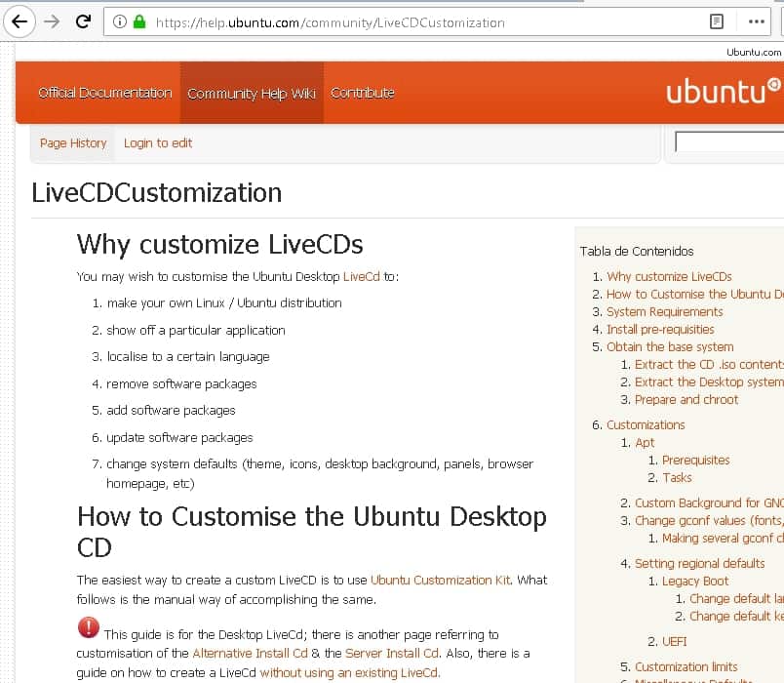The width and height of the screenshot is (784, 683).
Task: Click the green secure padlock icon
Action: coord(139,21)
